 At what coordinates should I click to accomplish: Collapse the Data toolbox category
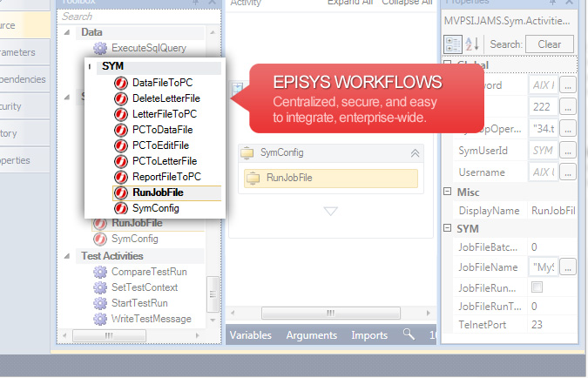[67, 32]
